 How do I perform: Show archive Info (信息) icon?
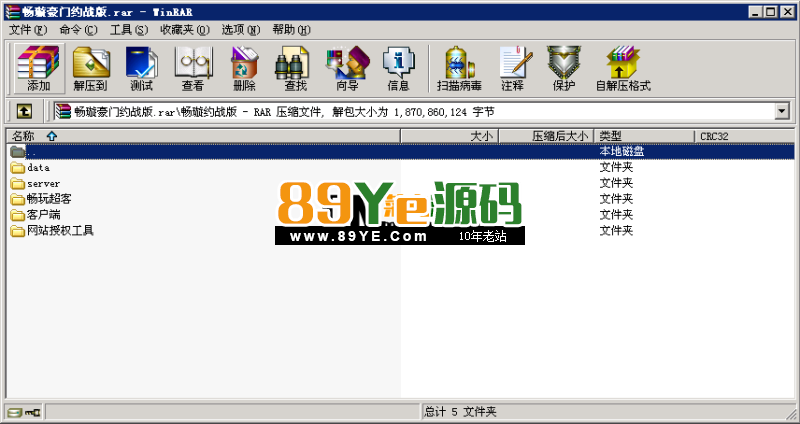coord(398,68)
